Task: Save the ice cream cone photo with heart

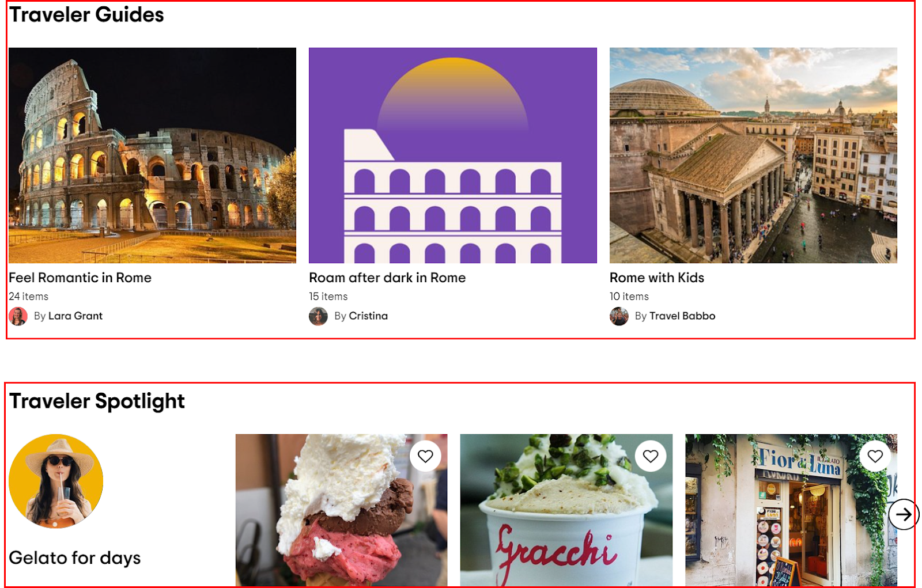Action: click(x=425, y=456)
